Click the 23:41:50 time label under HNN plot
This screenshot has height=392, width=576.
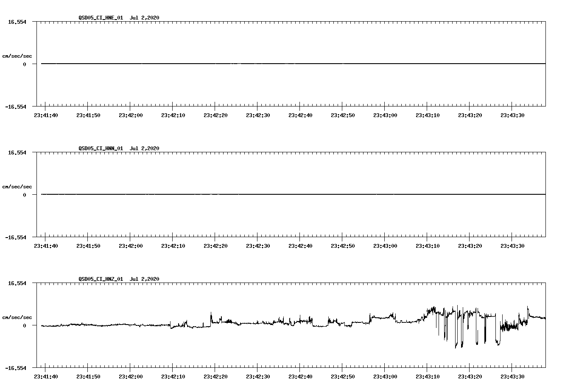[x=88, y=246]
